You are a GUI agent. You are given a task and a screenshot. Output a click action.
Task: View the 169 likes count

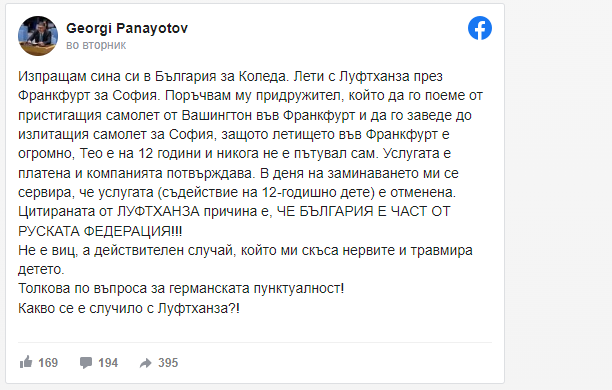[48, 363]
